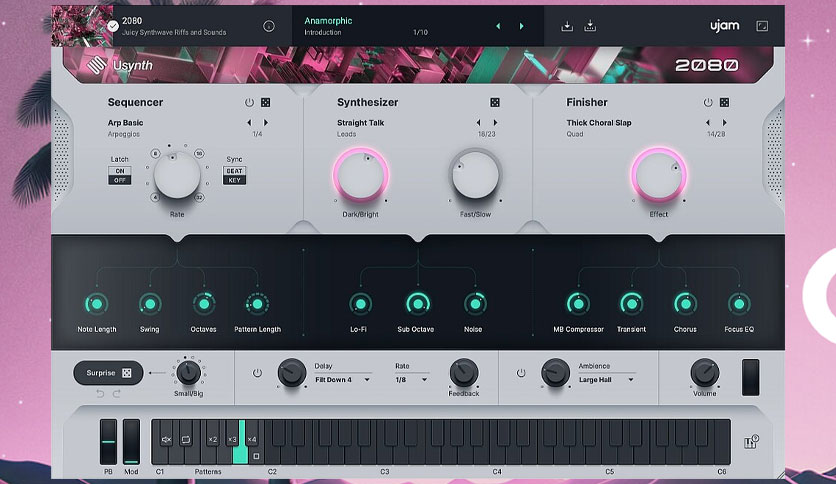The height and width of the screenshot is (484, 836).
Task: Go to previous Anamorphic preset
Action: tap(498, 26)
